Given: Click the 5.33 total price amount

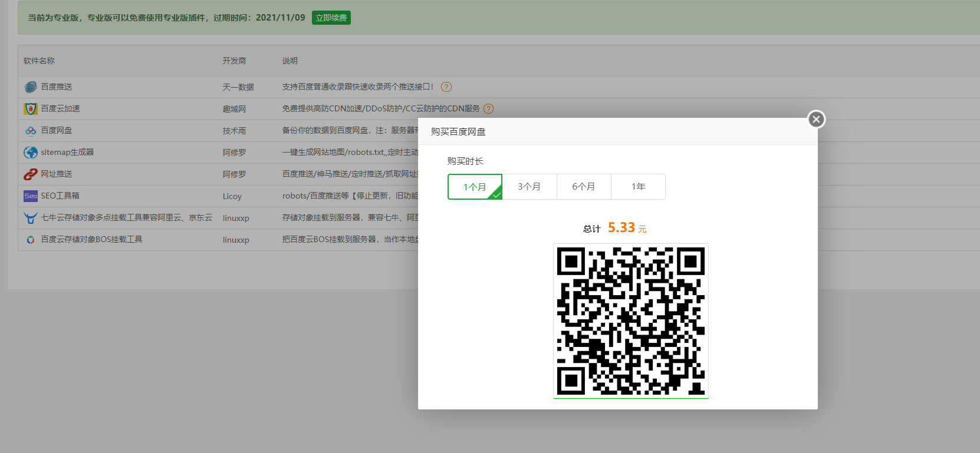Looking at the screenshot, I should pos(621,227).
